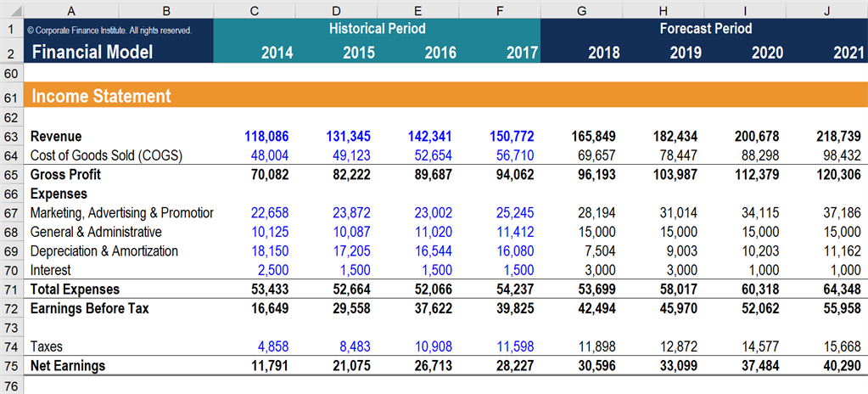Click the Historical Period header cell
Screen dimensions: 868x394
(377, 29)
